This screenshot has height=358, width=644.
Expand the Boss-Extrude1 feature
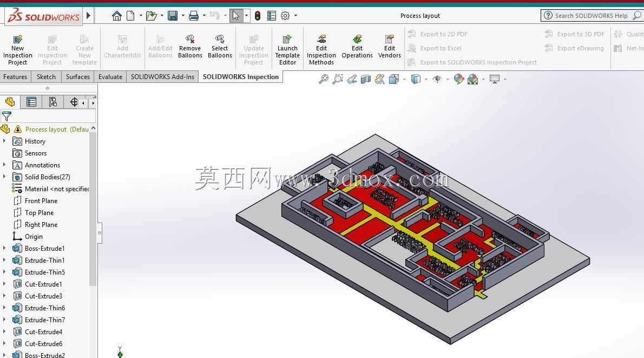click(4, 248)
